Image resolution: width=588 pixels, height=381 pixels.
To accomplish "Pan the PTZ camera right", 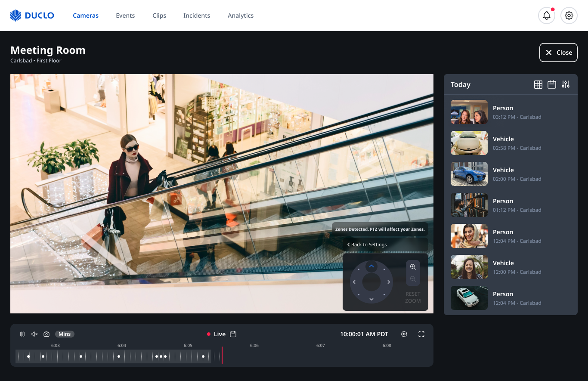I will click(x=388, y=282).
